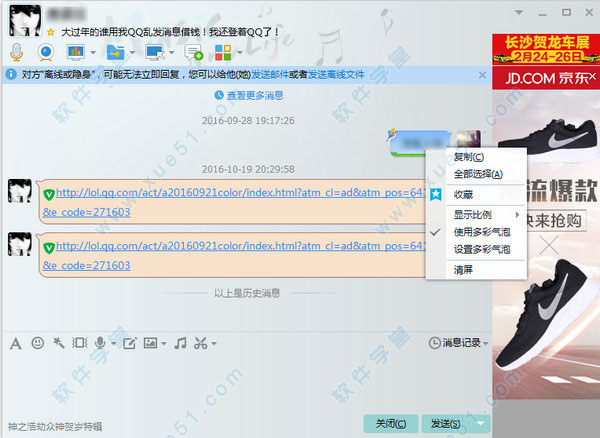Open the presentation demo screen icon
Viewport: 600px width, 438px height.
pyautogui.click(x=76, y=52)
